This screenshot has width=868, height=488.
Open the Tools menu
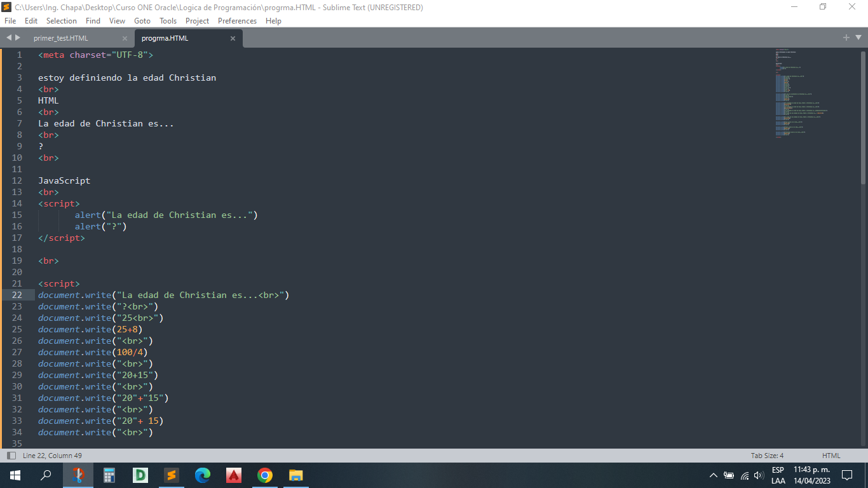168,21
